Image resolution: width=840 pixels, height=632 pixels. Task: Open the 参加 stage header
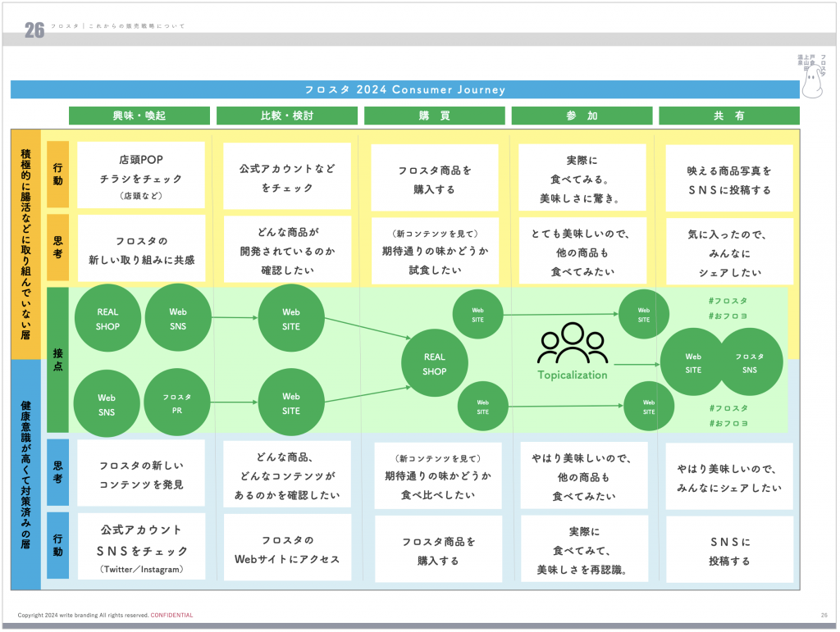pos(582,116)
